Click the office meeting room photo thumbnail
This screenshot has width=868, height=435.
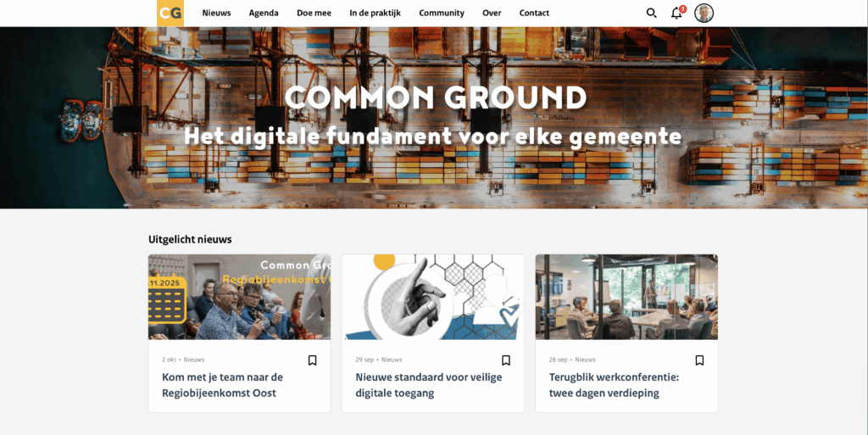tap(626, 297)
